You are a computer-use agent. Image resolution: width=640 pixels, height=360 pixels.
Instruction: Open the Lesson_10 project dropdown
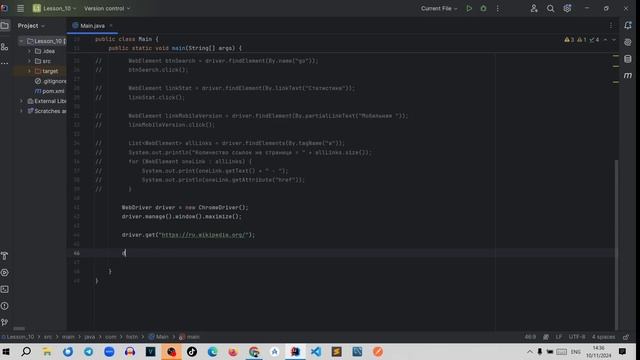pyautogui.click(x=54, y=8)
